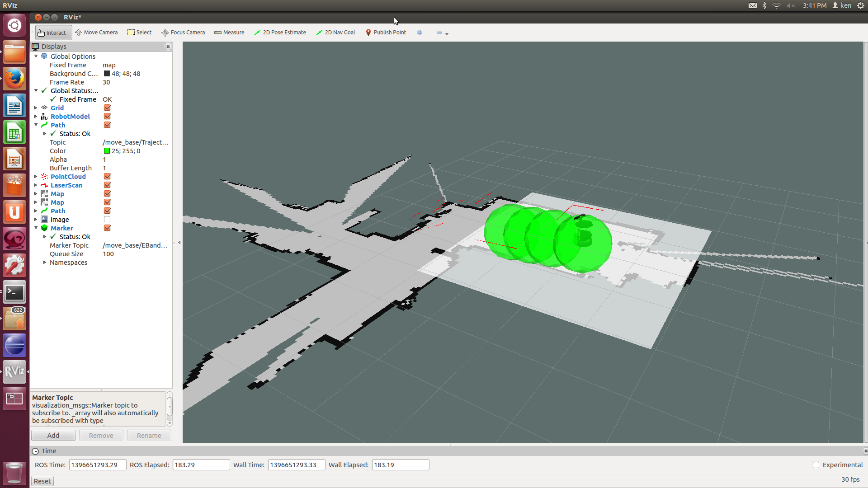The width and height of the screenshot is (868, 488).
Task: Select the Move Camera tool
Action: [96, 33]
